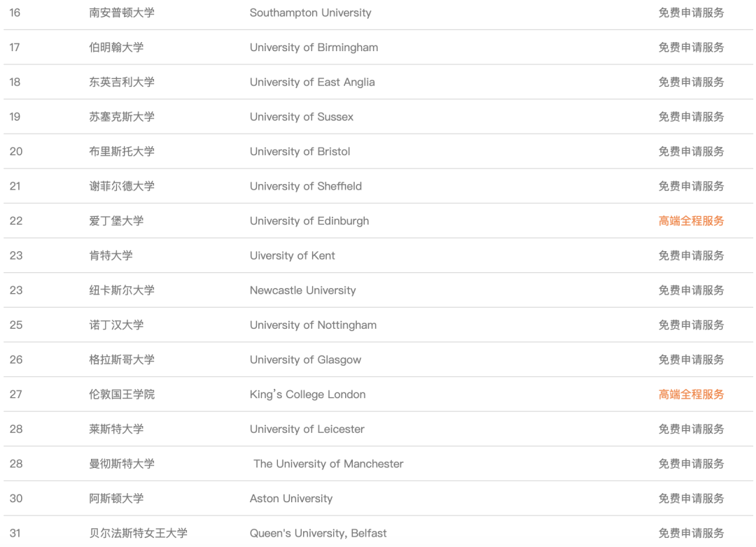Click the name University of Edinburgh
The image size is (756, 547).
(309, 221)
